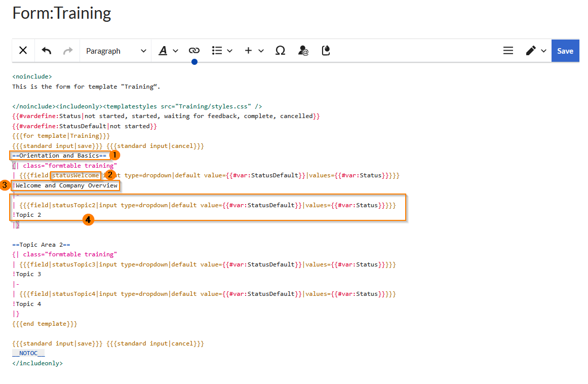The width and height of the screenshot is (588, 384).
Task: Open the Paragraph format dropdown
Action: coord(115,51)
